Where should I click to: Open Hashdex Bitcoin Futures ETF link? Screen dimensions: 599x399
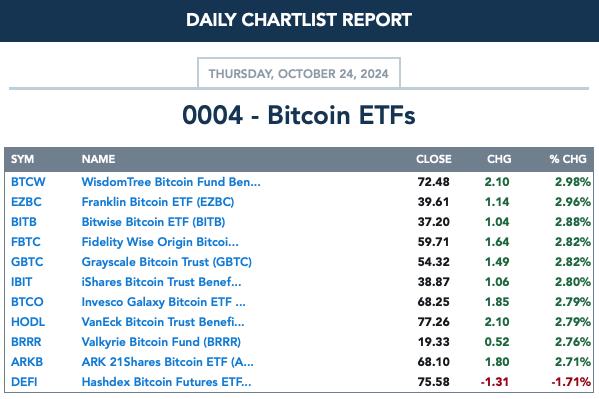click(x=166, y=382)
